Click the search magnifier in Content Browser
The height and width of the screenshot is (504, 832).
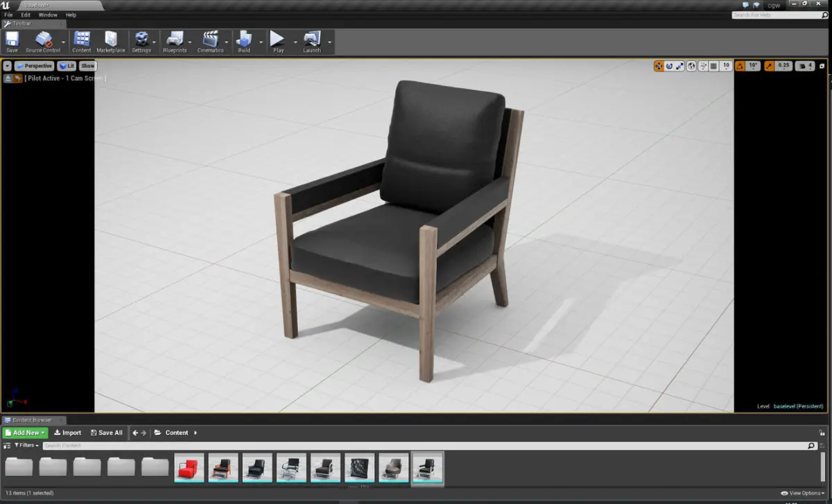pyautogui.click(x=811, y=446)
